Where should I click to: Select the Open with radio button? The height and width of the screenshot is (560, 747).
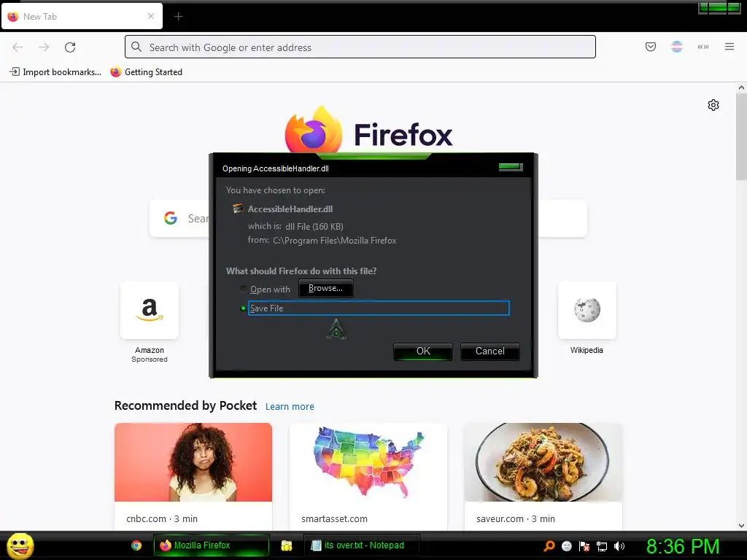point(243,289)
